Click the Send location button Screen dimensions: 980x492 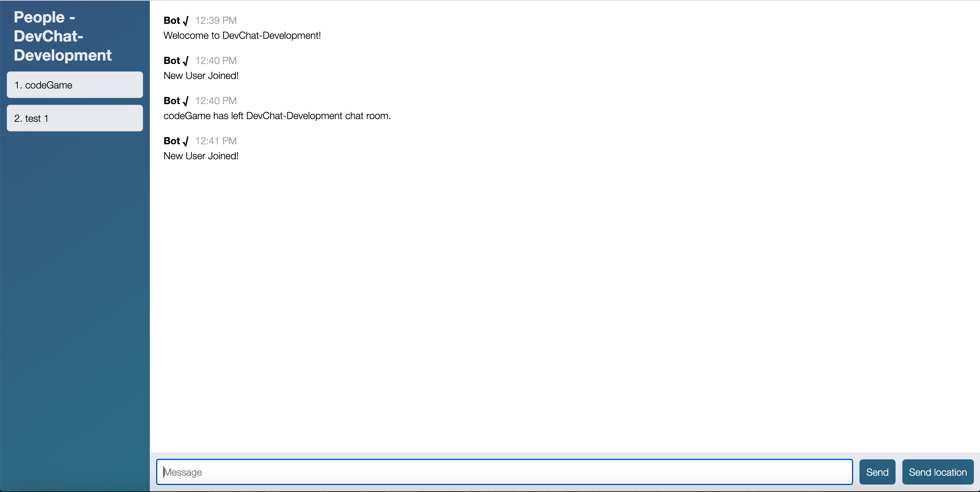coord(937,472)
